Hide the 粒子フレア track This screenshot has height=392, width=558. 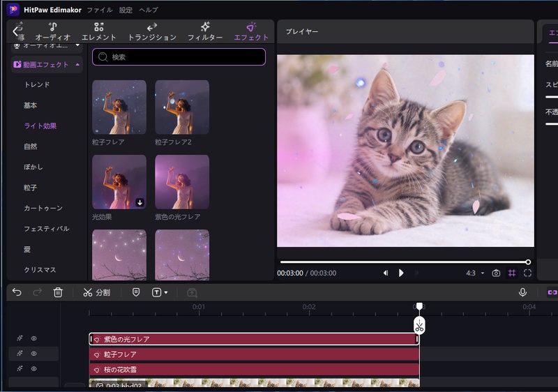(33, 354)
